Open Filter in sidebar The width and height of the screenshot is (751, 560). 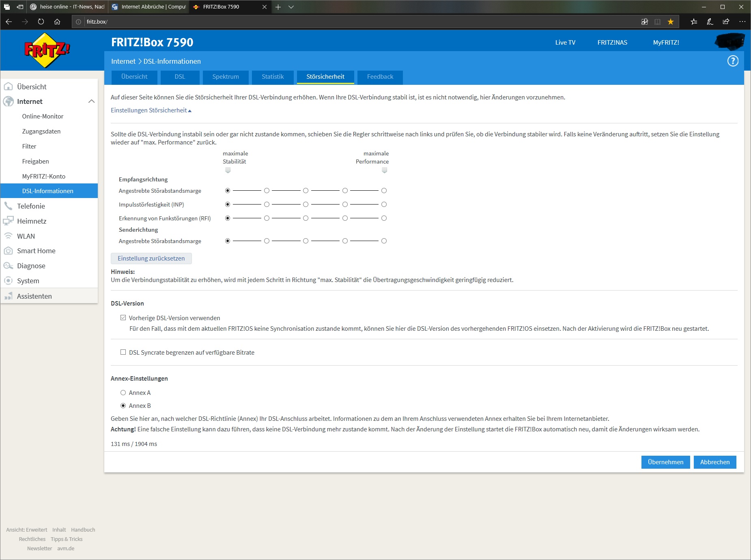29,146
